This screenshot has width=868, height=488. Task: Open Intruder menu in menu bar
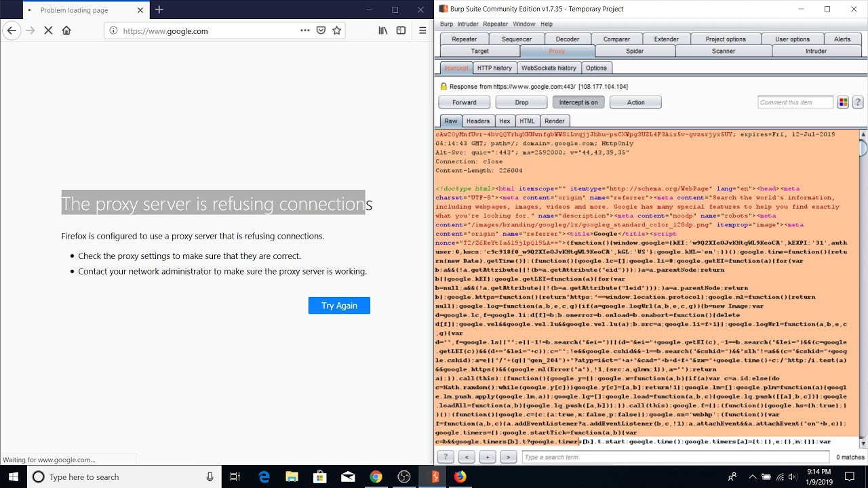click(468, 24)
